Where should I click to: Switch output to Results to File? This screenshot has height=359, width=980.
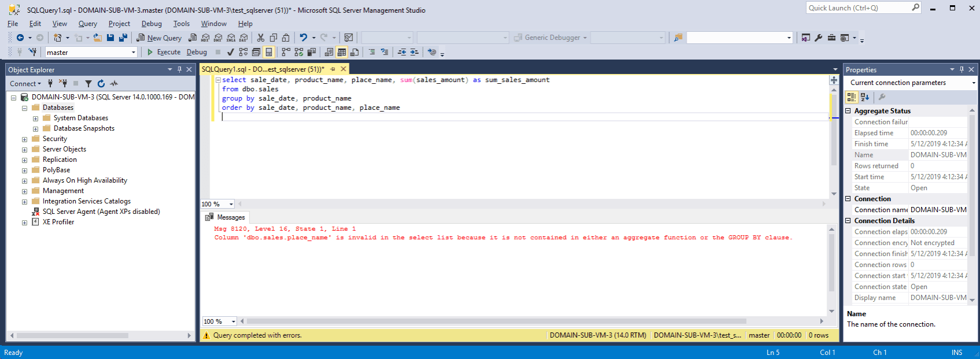tap(355, 52)
